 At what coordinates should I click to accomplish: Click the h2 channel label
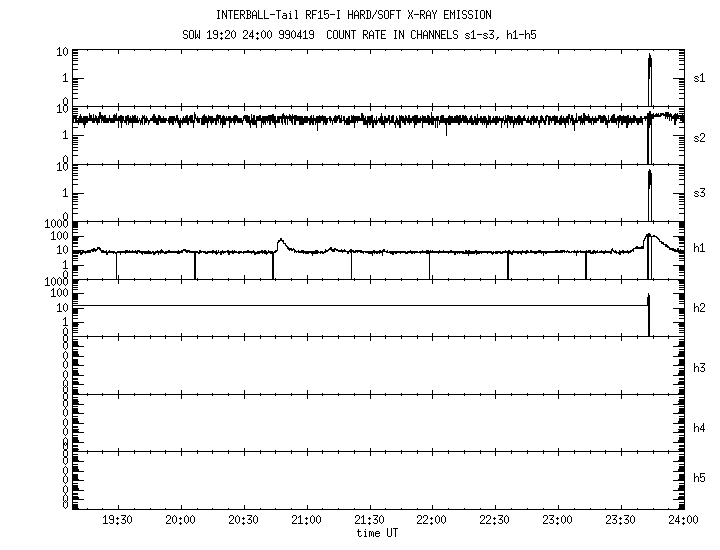click(x=700, y=309)
